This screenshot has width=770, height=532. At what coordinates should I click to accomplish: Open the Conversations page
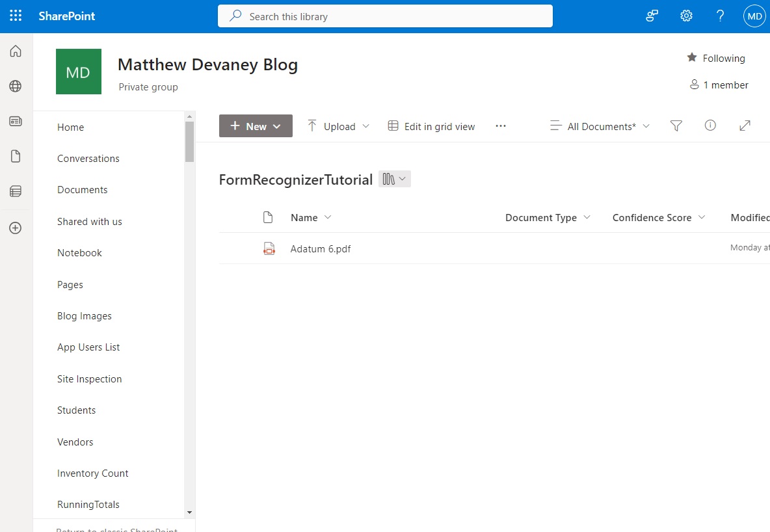pyautogui.click(x=88, y=158)
